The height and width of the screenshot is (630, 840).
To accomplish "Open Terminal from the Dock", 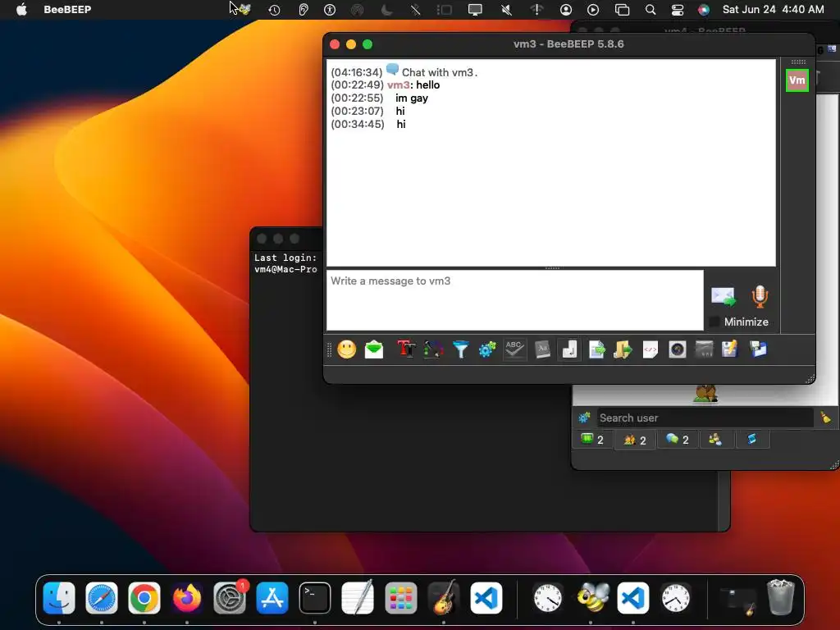I will pos(314,597).
